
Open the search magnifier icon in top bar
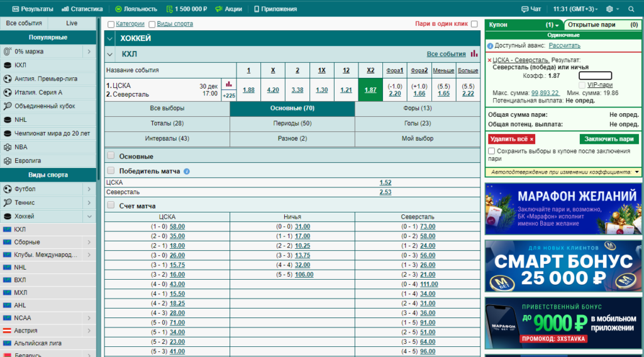tap(631, 9)
